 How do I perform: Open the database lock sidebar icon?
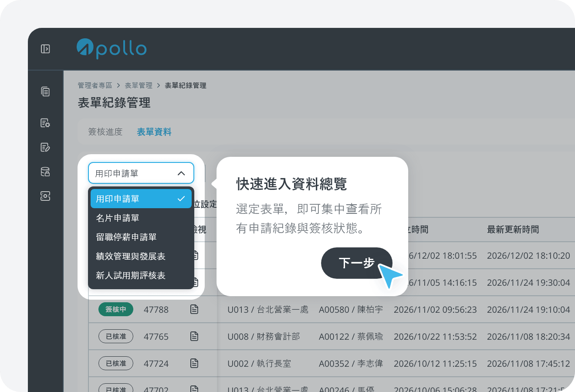pyautogui.click(x=45, y=172)
